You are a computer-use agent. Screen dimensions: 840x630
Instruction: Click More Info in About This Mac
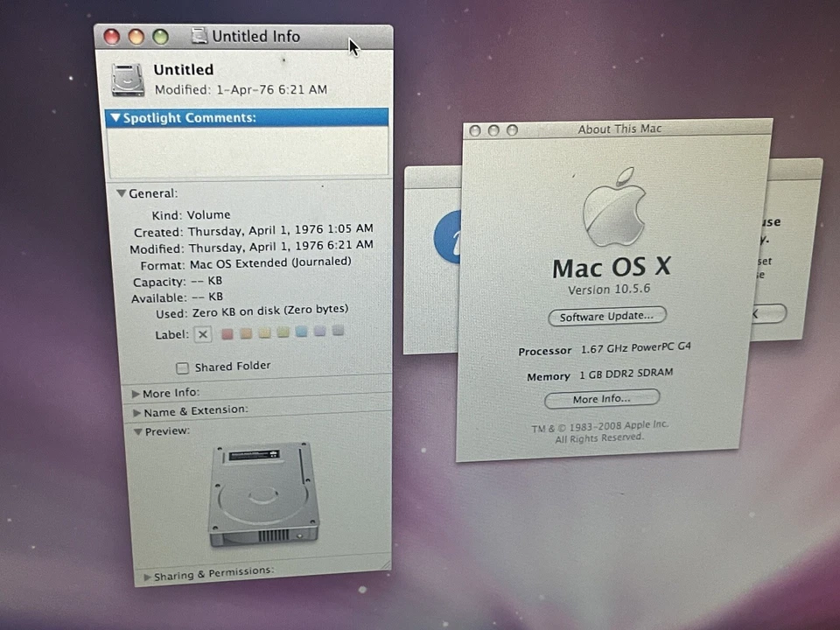point(601,398)
